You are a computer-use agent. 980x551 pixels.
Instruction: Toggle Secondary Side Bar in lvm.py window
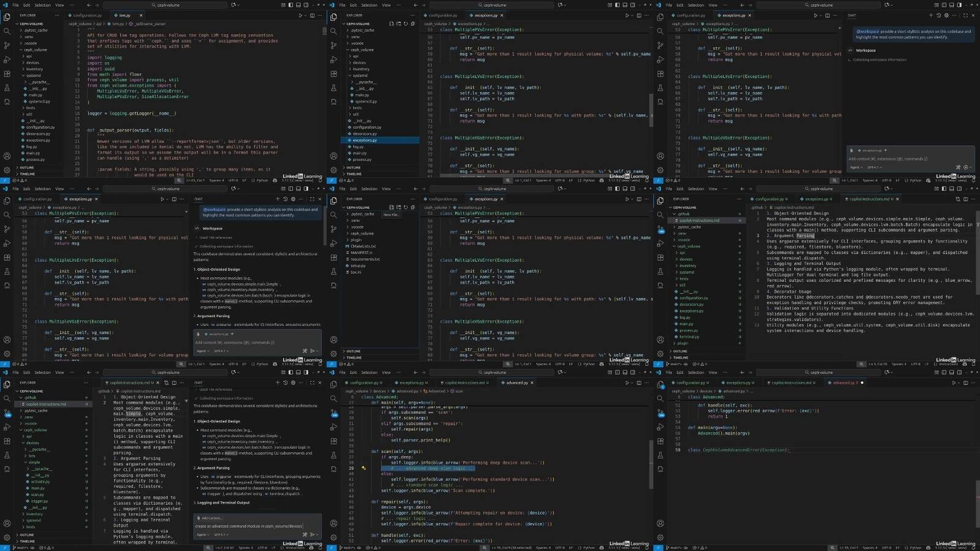click(x=307, y=5)
